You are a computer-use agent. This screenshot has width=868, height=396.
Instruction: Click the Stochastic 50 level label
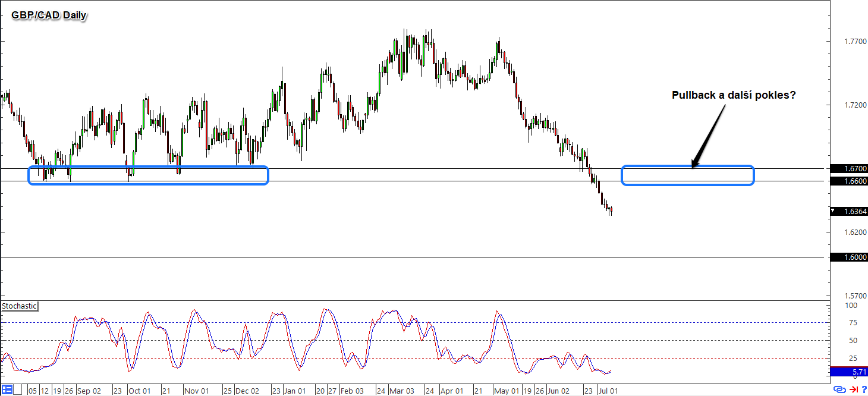click(x=853, y=341)
